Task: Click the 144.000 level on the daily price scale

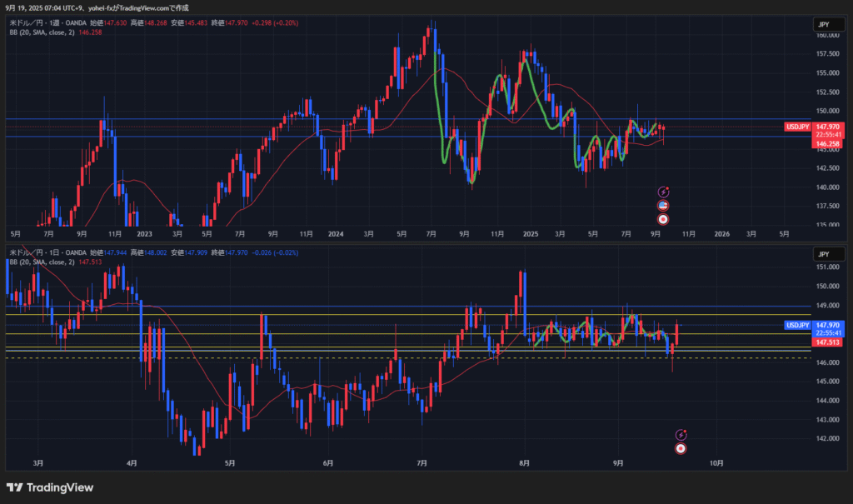Action: tap(828, 401)
